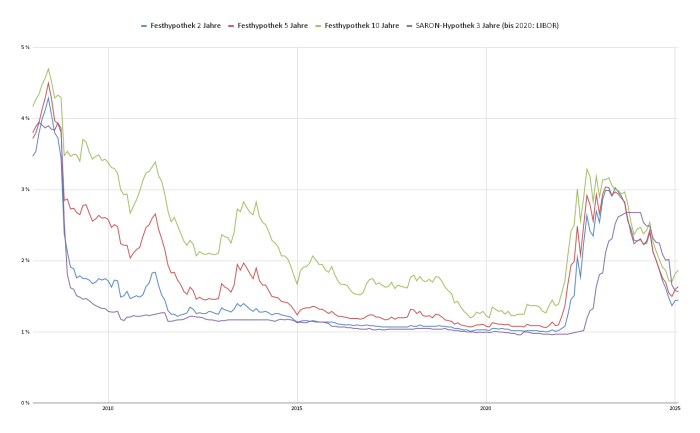700x433 pixels.
Task: Click the 5 % y-axis label
Action: [25, 47]
